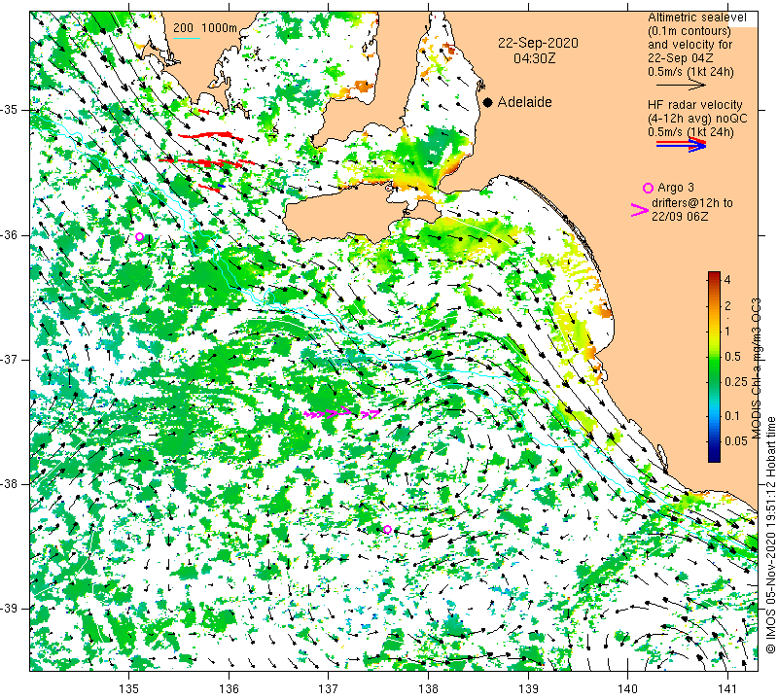Click the IMOS copyright timestamp text
778x700 pixels.
click(x=769, y=535)
